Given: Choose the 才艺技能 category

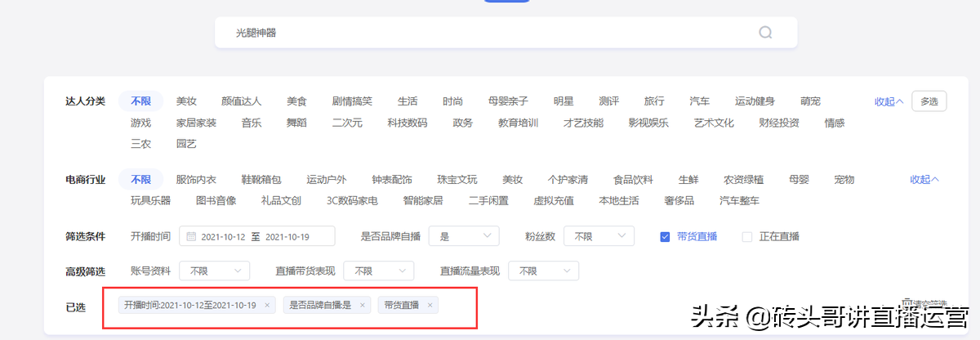Looking at the screenshot, I should 583,123.
